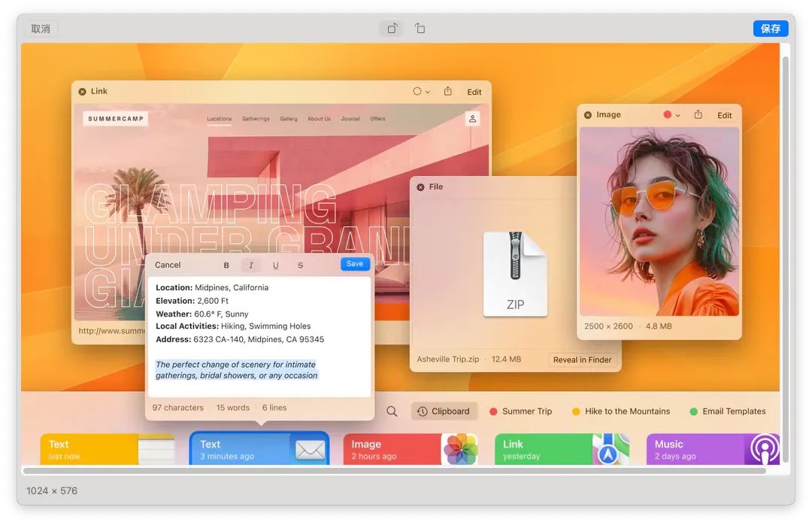812x525 pixels.
Task: Click the user profile icon on webpage
Action: click(472, 119)
